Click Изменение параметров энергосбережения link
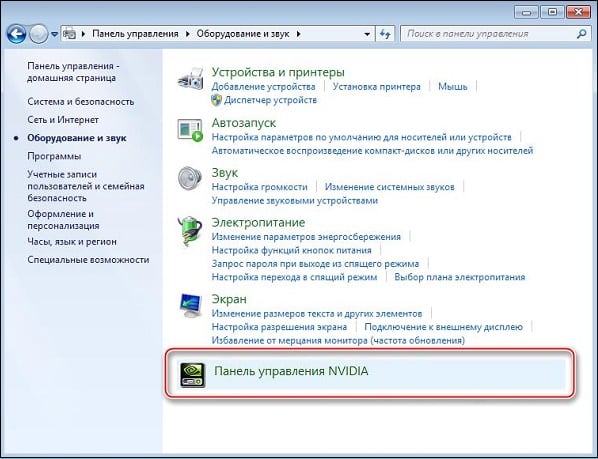 coord(306,237)
